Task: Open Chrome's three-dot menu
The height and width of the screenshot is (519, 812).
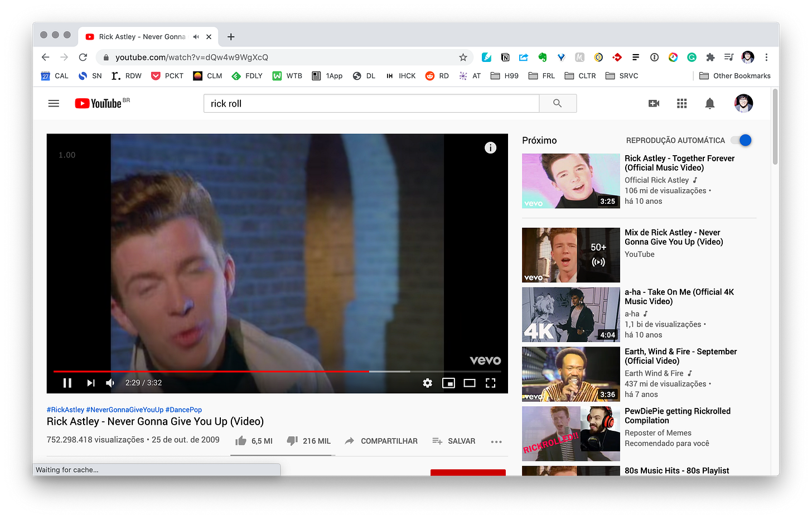Action: [x=766, y=57]
